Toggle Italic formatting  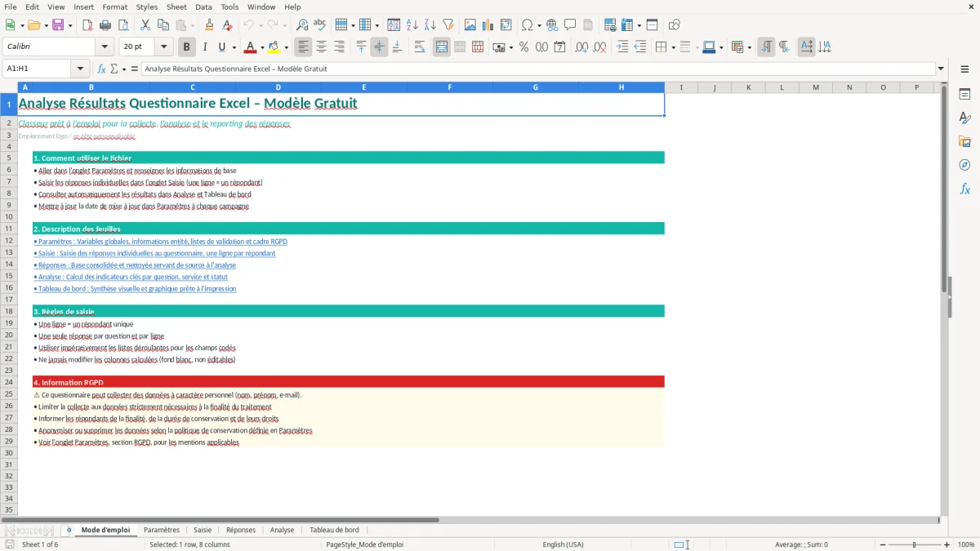pos(205,47)
